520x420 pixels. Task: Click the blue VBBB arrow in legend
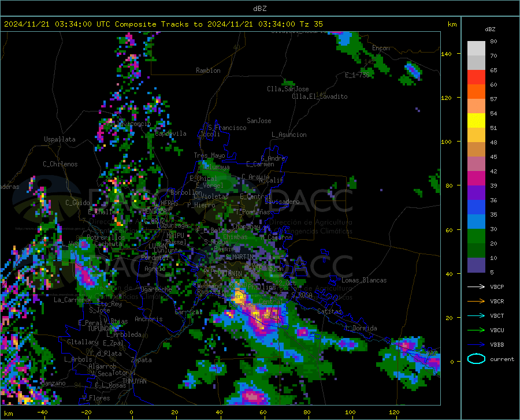[x=476, y=345]
